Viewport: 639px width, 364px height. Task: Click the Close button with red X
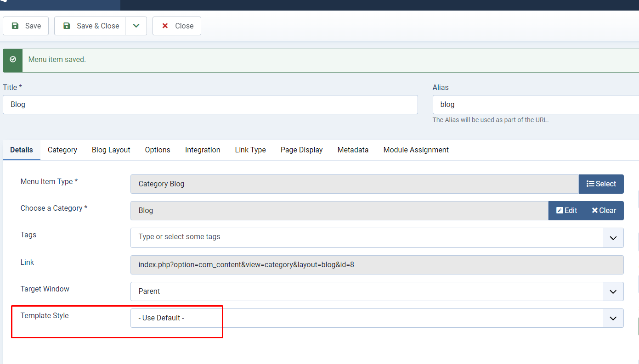click(177, 26)
